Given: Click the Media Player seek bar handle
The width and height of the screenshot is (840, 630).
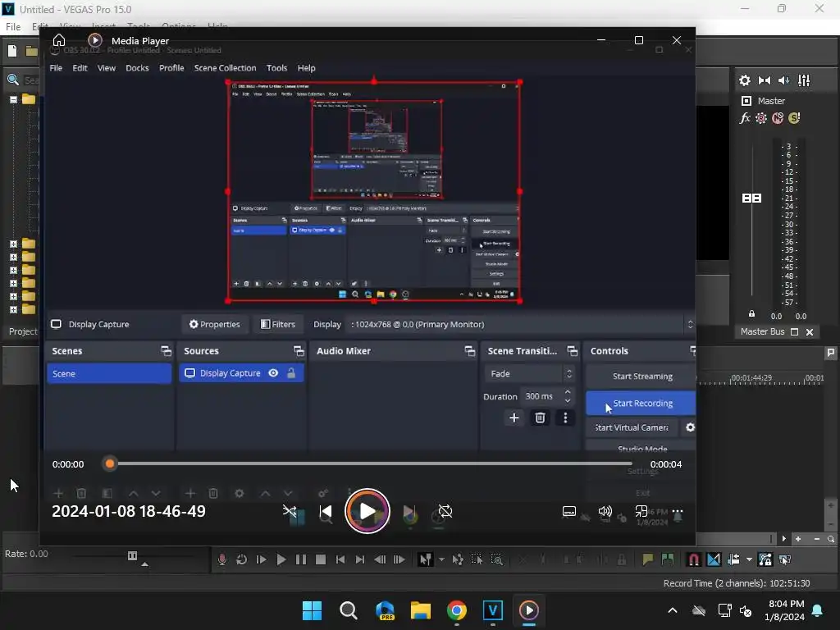Looking at the screenshot, I should (x=110, y=464).
